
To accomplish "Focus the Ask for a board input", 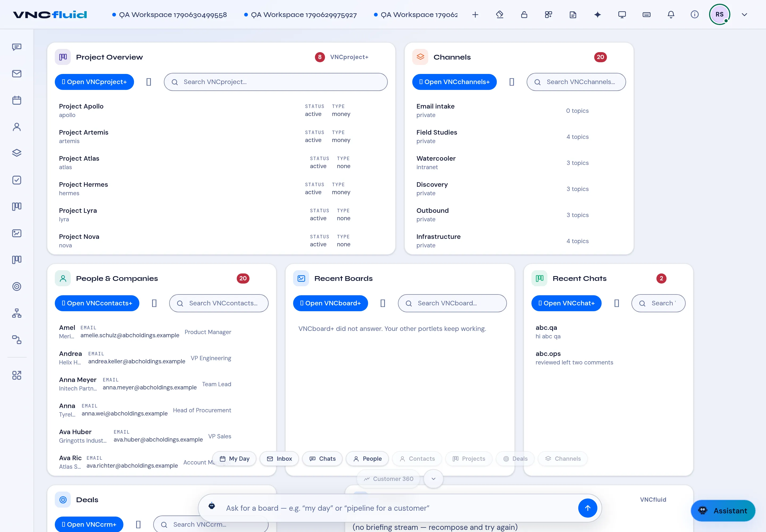I will 400,508.
